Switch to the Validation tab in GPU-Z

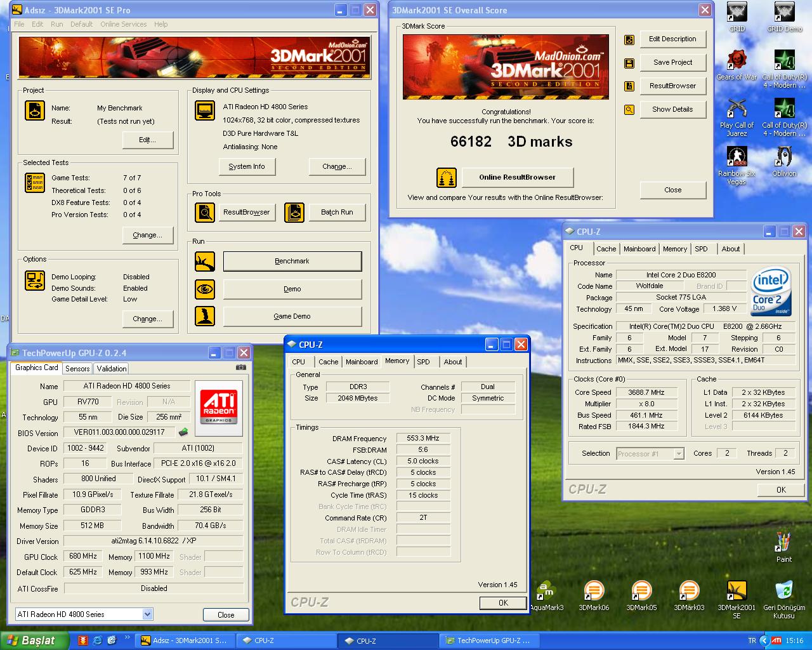click(112, 368)
